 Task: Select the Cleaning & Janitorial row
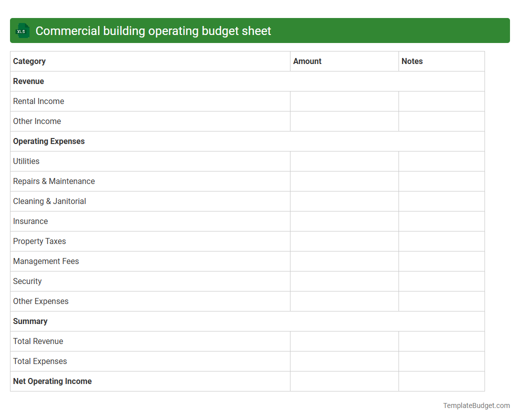coord(49,201)
